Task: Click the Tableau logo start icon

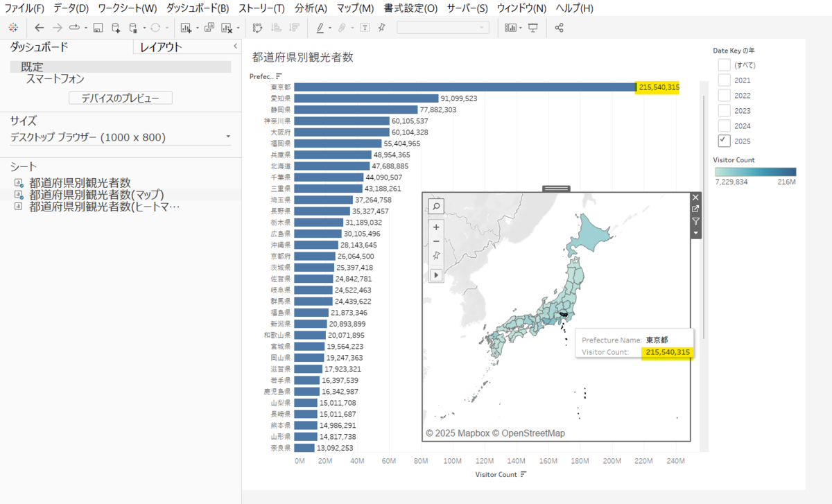Action: click(12, 28)
